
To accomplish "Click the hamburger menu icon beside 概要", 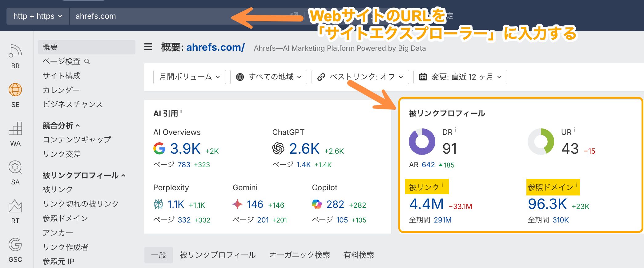I will pyautogui.click(x=148, y=47).
